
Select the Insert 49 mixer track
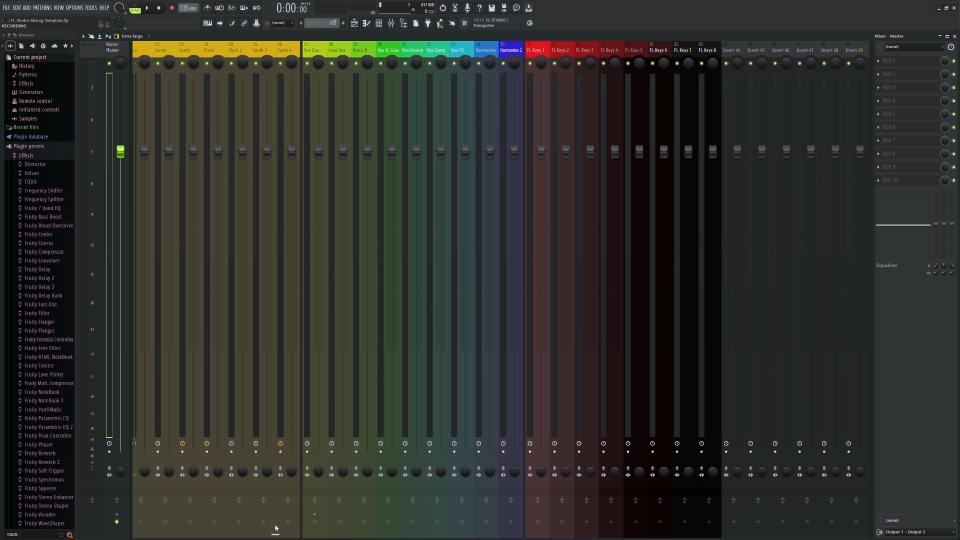click(x=855, y=48)
